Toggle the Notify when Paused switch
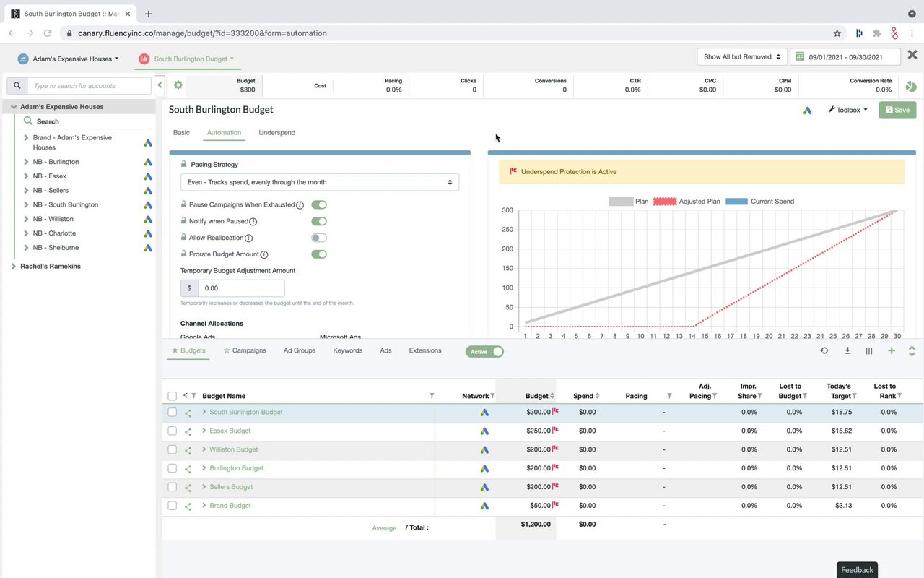Viewport: 924px width, 578px height. tap(319, 221)
